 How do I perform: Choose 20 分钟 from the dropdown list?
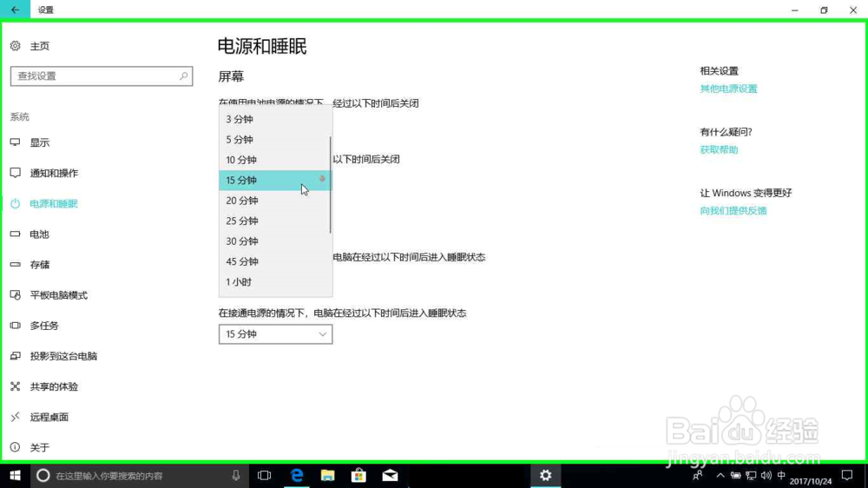[274, 201]
